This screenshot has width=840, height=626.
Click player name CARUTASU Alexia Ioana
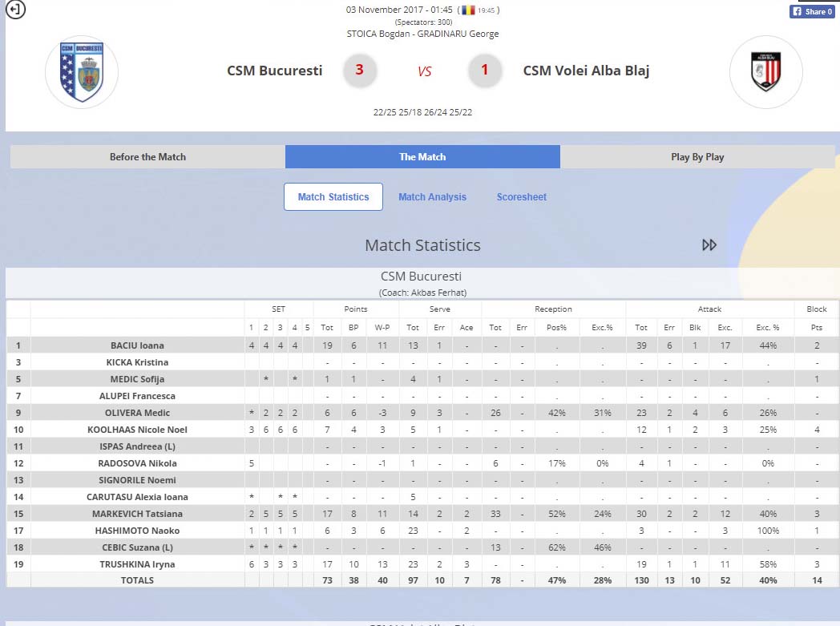137,497
